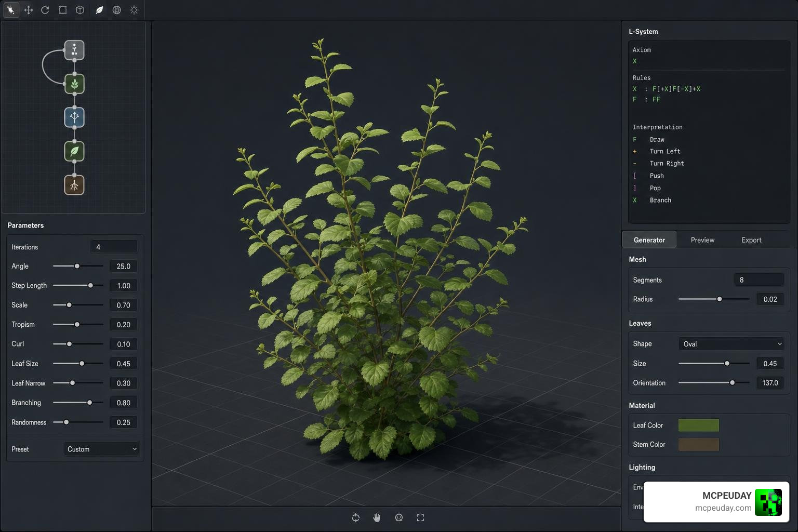Click the zoom icon below viewport
The width and height of the screenshot is (798, 532).
[x=399, y=517]
